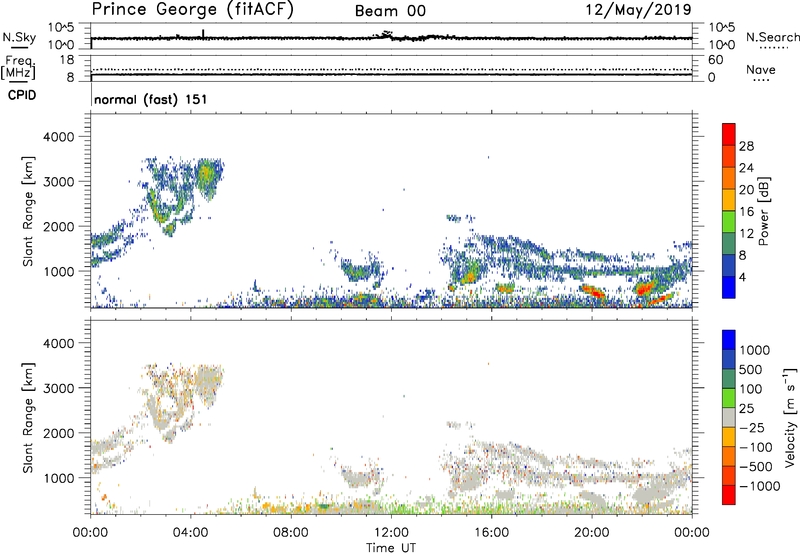This screenshot has height=554, width=800.
Task: Click the 2000 tick on velocity panel axis
Action: (59, 433)
